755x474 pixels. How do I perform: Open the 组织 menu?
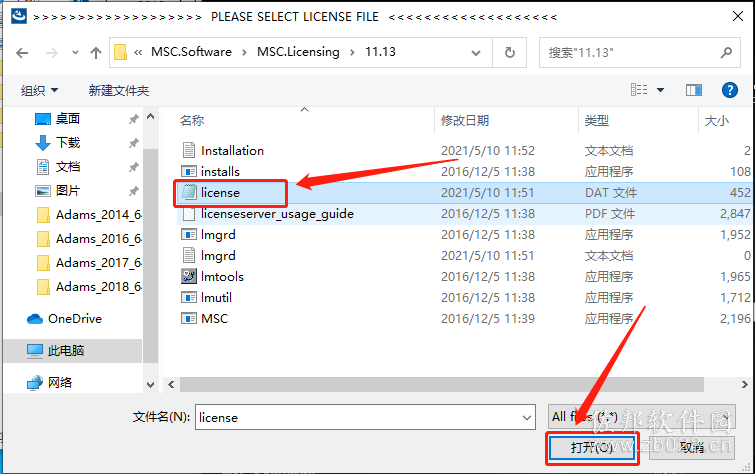pos(39,91)
